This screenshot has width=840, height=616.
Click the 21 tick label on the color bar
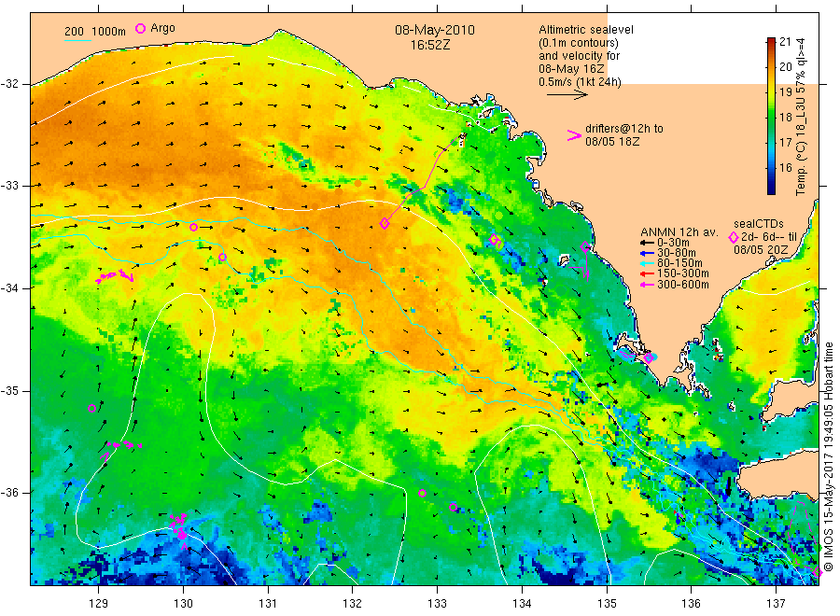(x=785, y=42)
